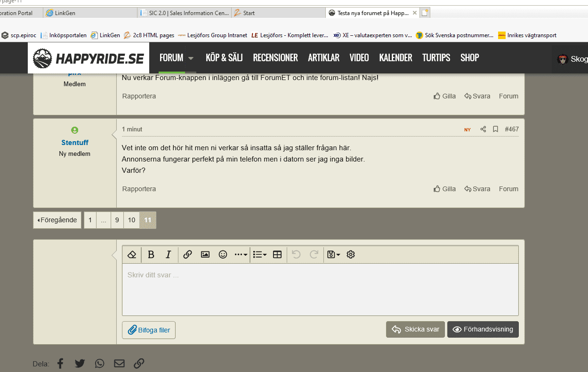Screen dimensions: 588x372
Task: Share thread via WhatsApp icon
Action: click(99, 364)
